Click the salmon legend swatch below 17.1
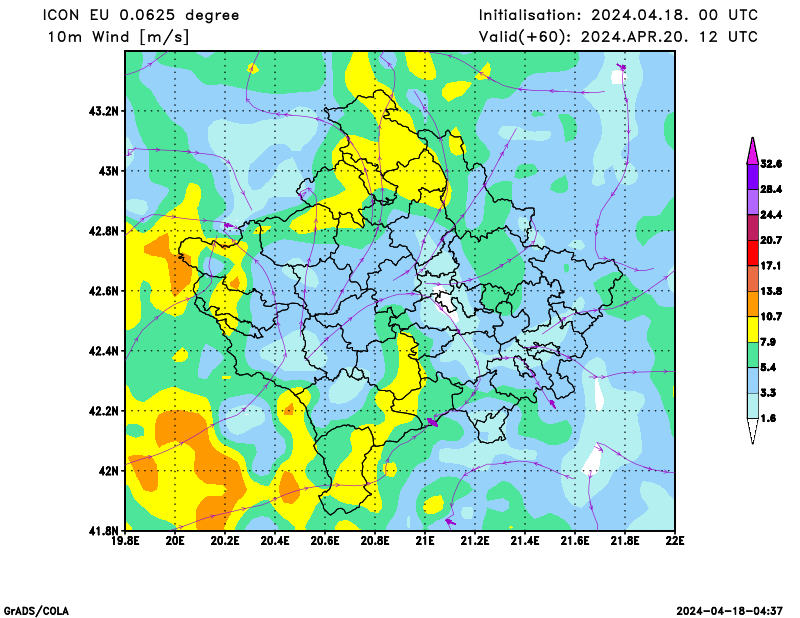This screenshot has width=800, height=618. (x=753, y=279)
